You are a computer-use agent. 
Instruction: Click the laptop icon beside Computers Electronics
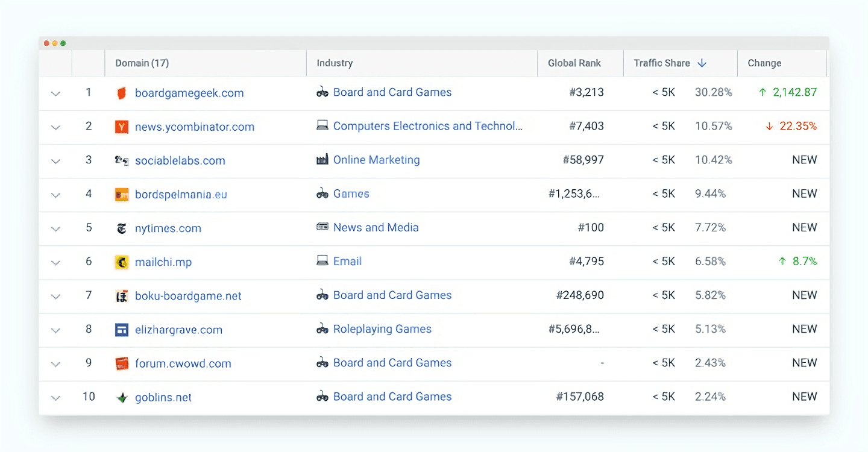322,126
